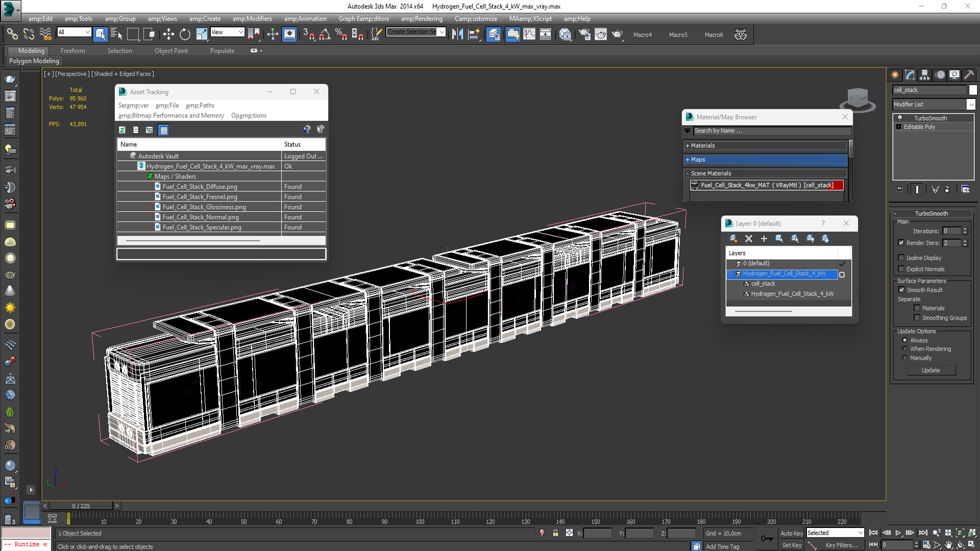
Task: Expand Maps group in Material Browser
Action: (x=688, y=160)
